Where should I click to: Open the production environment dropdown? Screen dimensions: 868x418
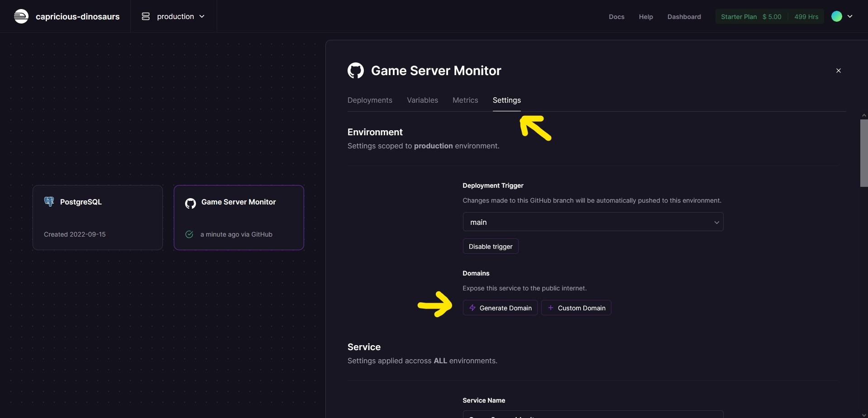click(174, 16)
